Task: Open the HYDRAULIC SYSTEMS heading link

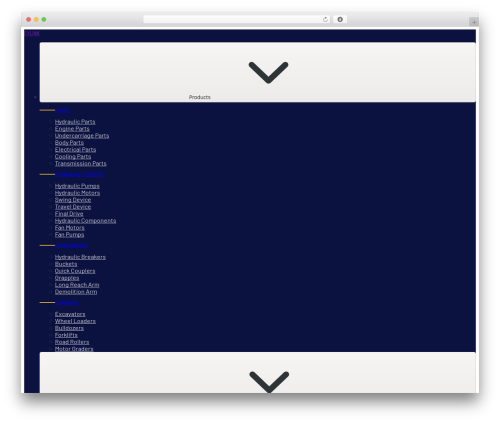Action: tap(79, 174)
